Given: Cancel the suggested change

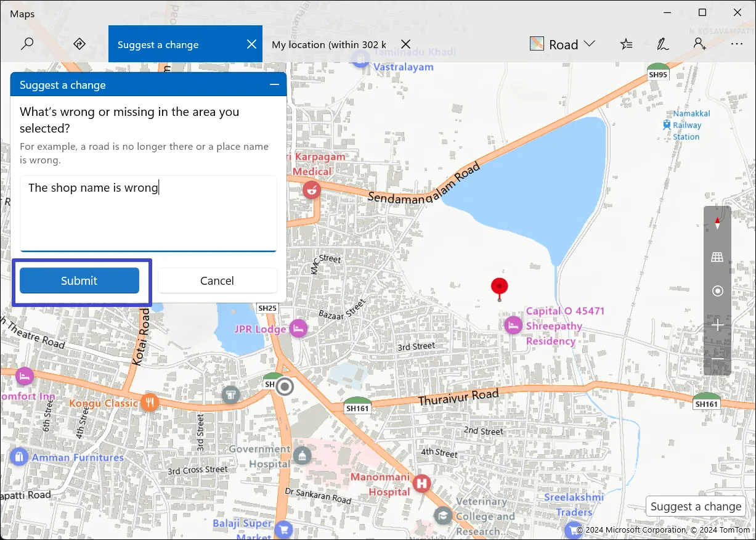Looking at the screenshot, I should (217, 280).
